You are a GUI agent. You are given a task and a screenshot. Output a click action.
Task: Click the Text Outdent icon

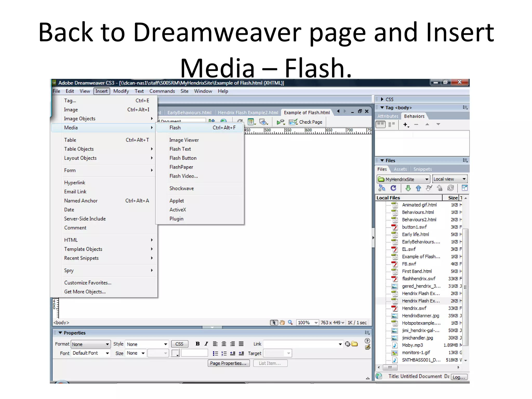[233, 353]
